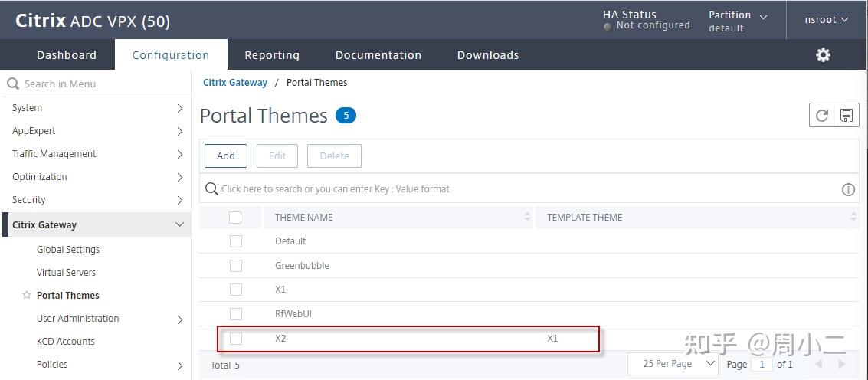
Task: Check the RfWebUI theme checkbox
Action: pyautogui.click(x=236, y=314)
